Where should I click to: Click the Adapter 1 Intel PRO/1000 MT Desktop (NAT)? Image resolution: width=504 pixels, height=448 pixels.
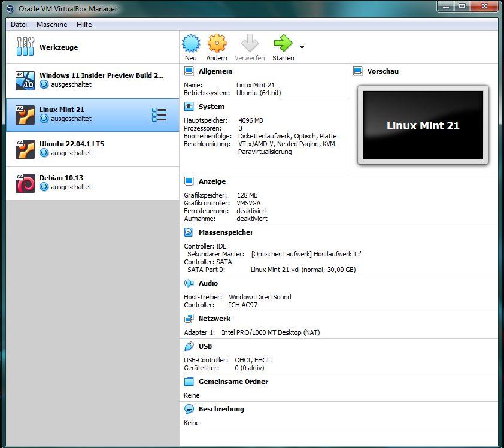[271, 332]
